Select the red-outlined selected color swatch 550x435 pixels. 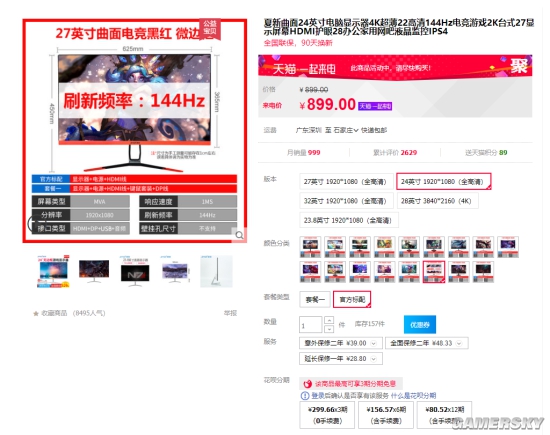pos(434,272)
